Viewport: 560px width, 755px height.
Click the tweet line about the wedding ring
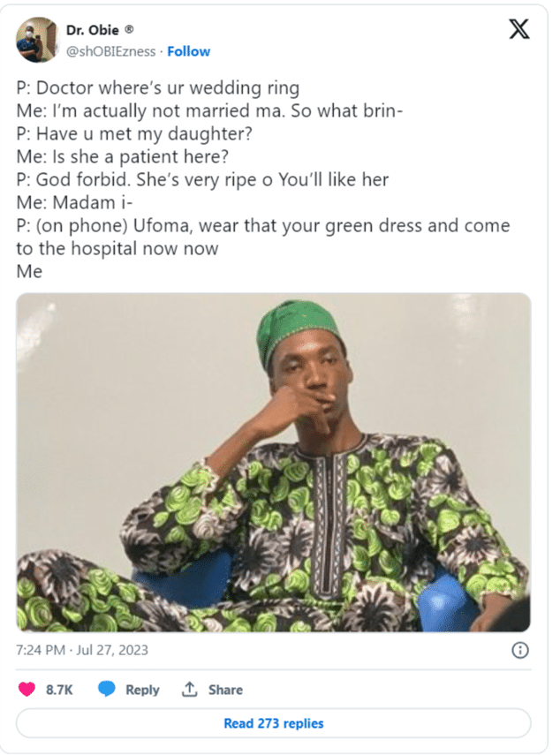click(x=157, y=88)
